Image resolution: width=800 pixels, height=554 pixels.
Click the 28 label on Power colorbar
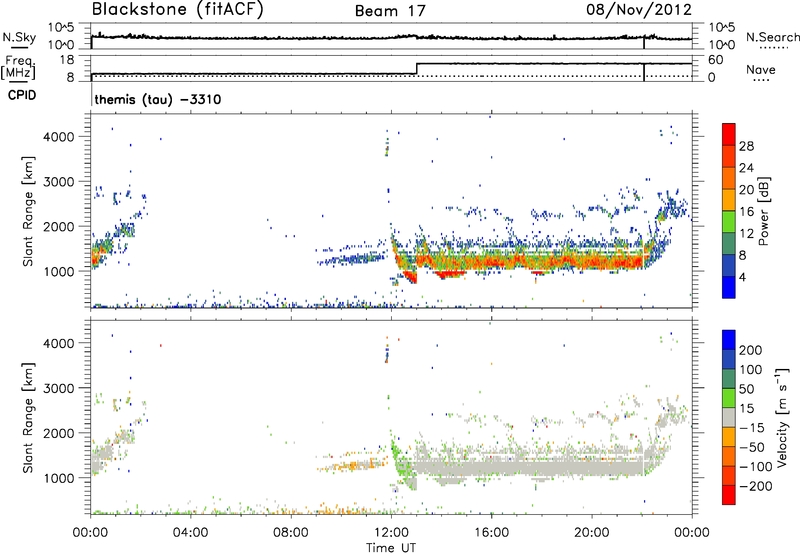click(746, 146)
